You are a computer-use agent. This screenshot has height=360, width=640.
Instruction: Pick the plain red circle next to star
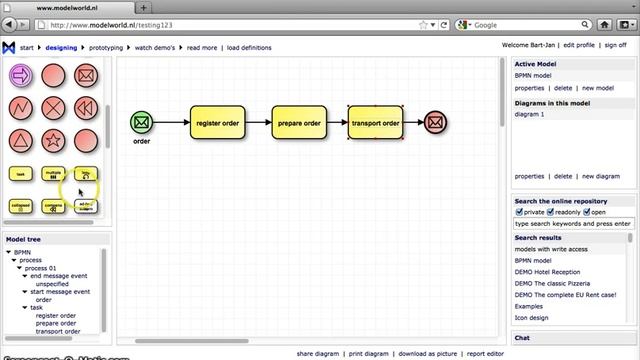[86, 141]
